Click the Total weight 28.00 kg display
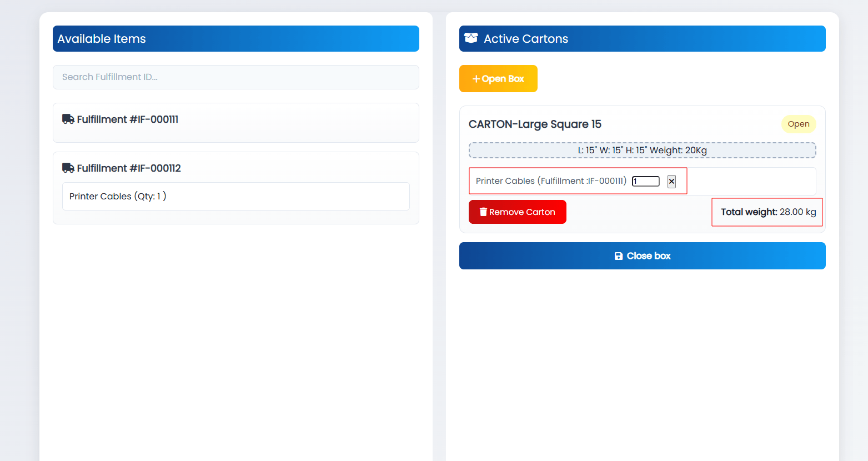The width and height of the screenshot is (868, 461). [x=767, y=212]
